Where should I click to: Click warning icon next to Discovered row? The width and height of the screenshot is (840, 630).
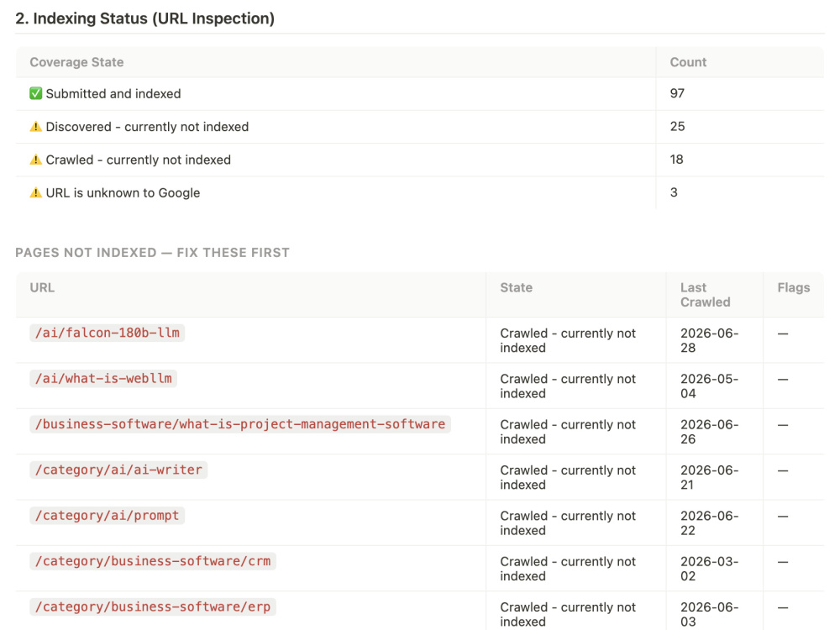click(36, 127)
